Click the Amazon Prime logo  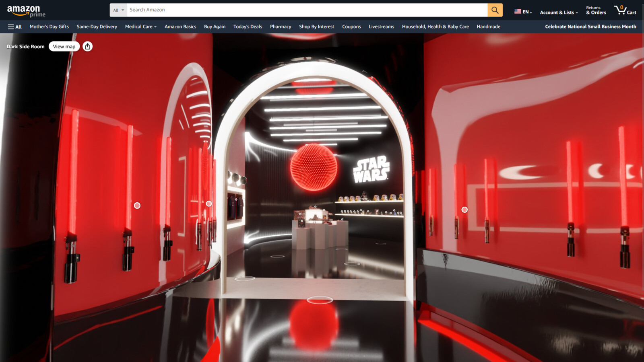[26, 11]
